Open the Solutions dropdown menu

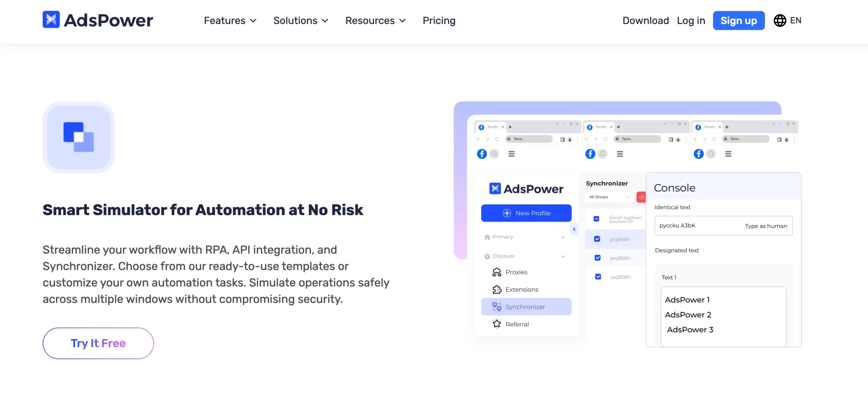(x=301, y=21)
